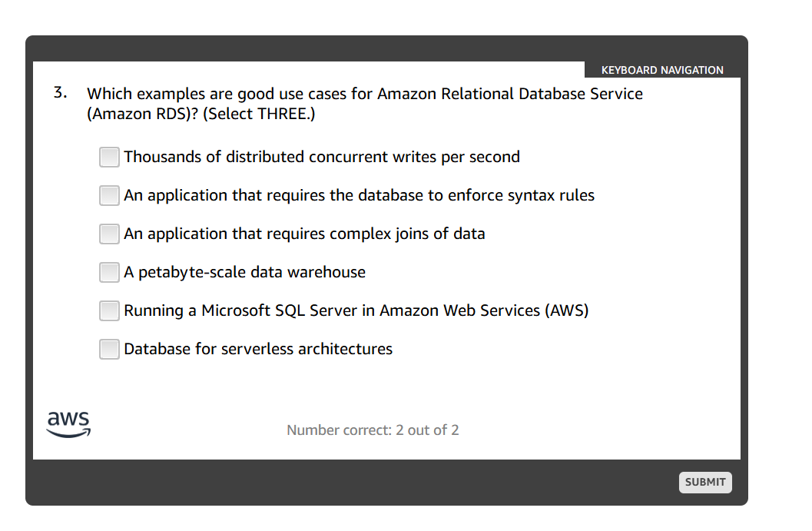Viewport: 812px width, 531px height.
Task: Click the Amazon RDS question heading text
Action: [365, 104]
